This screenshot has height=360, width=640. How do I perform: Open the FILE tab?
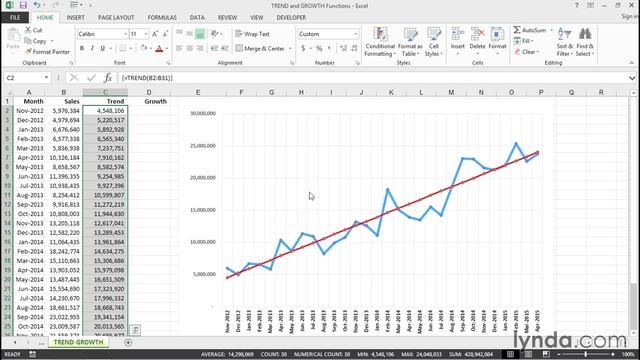(x=15, y=18)
